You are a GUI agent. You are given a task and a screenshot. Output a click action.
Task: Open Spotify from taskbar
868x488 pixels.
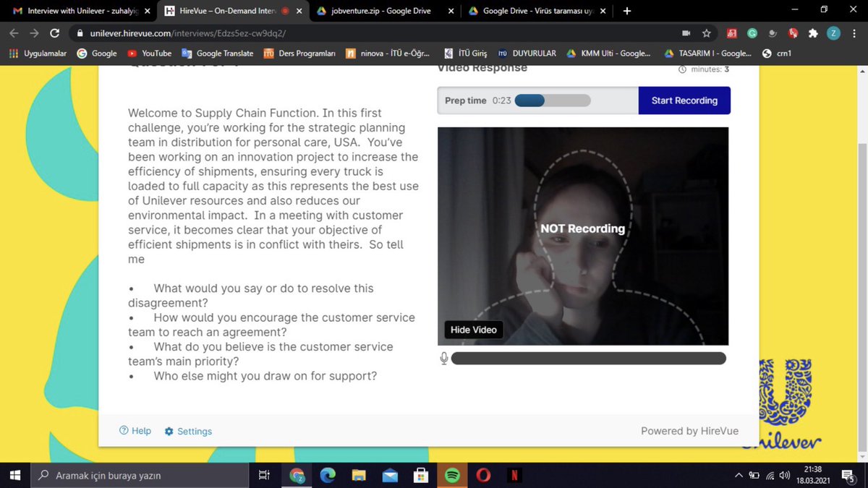click(452, 475)
